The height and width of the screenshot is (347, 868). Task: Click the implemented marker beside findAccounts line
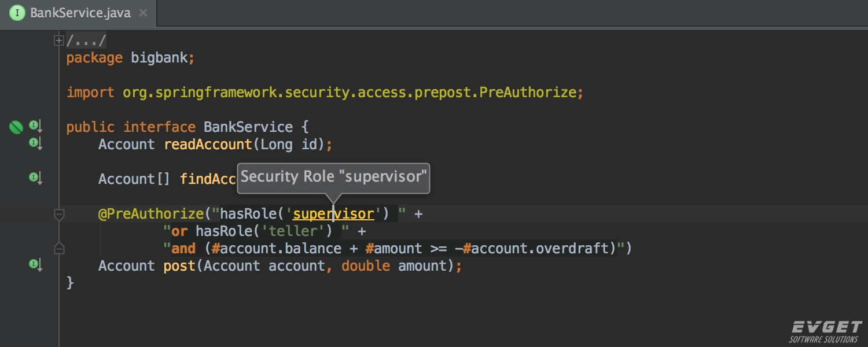(36, 179)
